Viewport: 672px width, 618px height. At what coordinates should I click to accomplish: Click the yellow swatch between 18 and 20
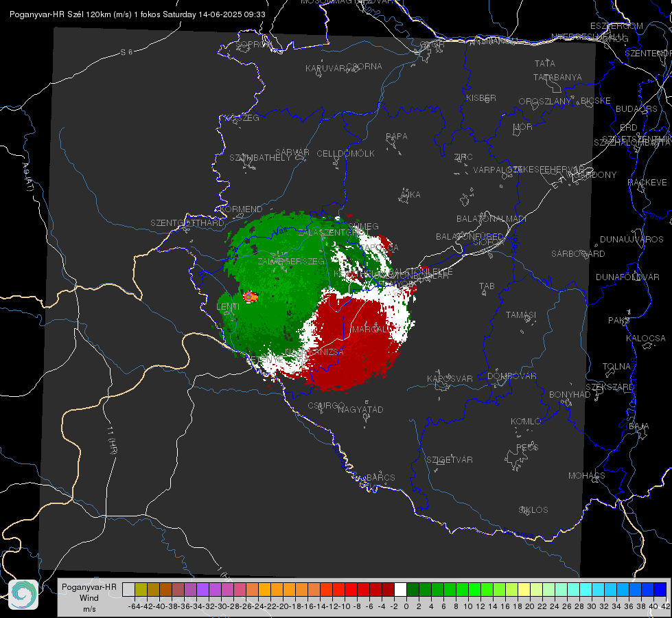coord(524,589)
